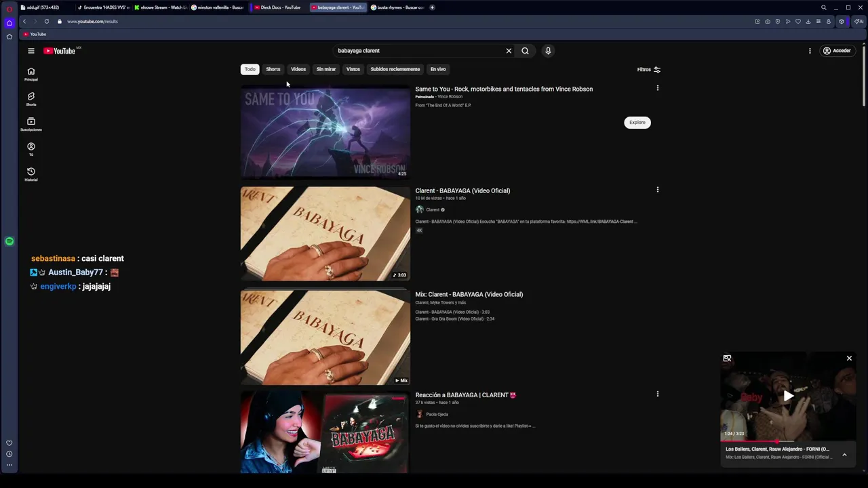Switch to the winston vallenilla tab
Viewport: 868px width, 488px height.
218,7
